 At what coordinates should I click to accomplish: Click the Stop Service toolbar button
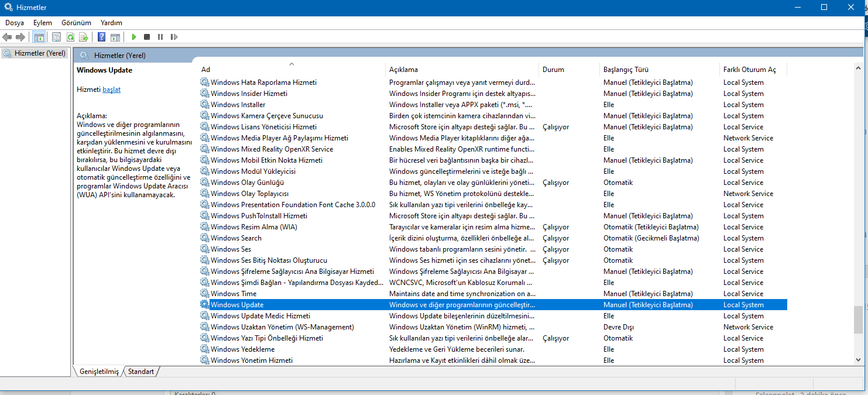[147, 37]
